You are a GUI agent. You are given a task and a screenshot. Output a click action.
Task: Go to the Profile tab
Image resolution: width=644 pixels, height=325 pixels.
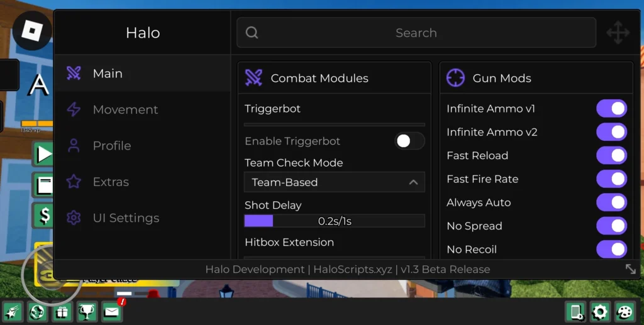point(112,146)
